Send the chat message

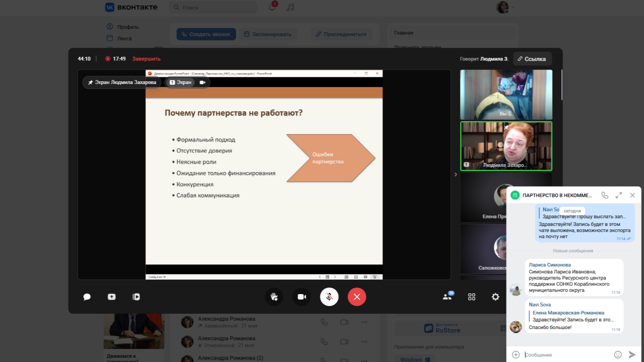tap(632, 354)
